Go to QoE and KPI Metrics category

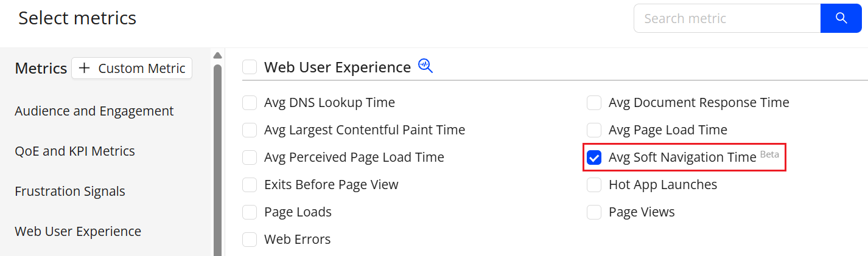pos(75,151)
